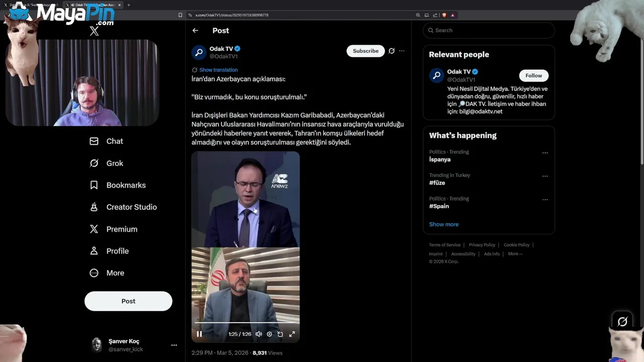This screenshot has height=362, width=644.
Task: Click browser zoom magnifier icon
Action: point(418,15)
